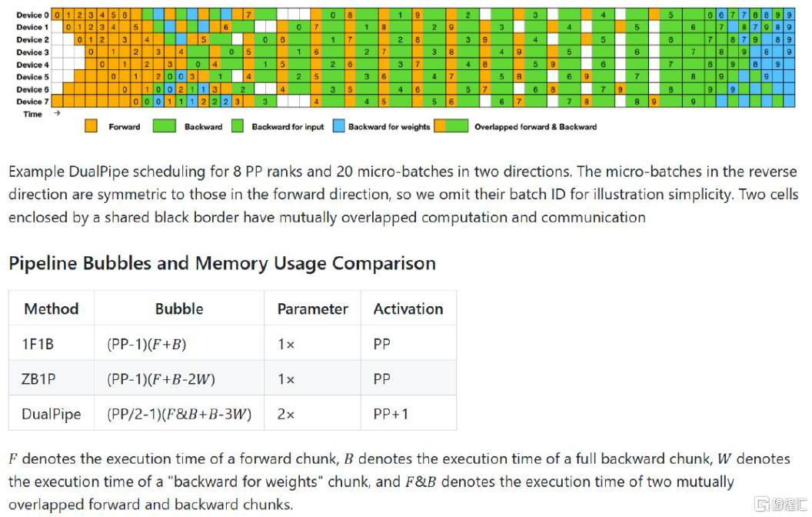Click the PP+1 activation cell

[408, 413]
